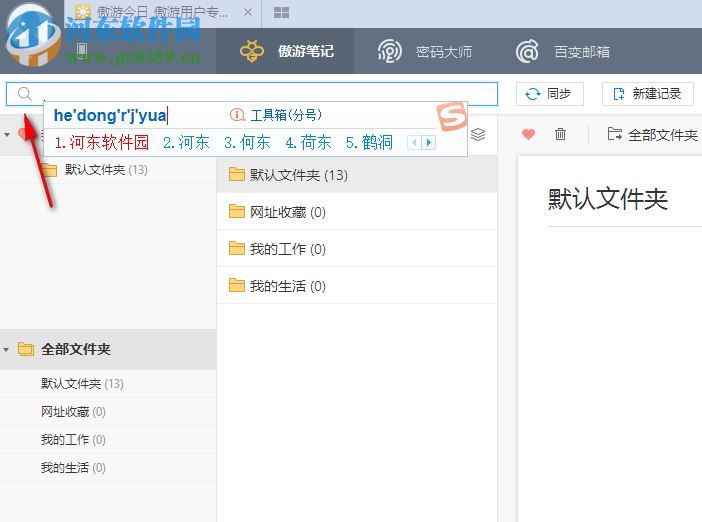The width and height of the screenshot is (702, 522).
Task: Open 全部文件夹 move-to-folder button
Action: [652, 134]
